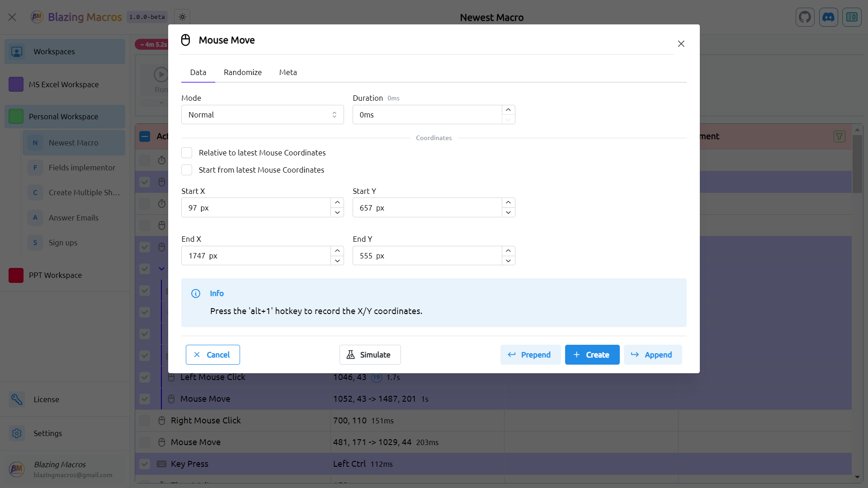Increase End X with up arrow
Viewport: 868px width, 488px height.
pos(337,251)
